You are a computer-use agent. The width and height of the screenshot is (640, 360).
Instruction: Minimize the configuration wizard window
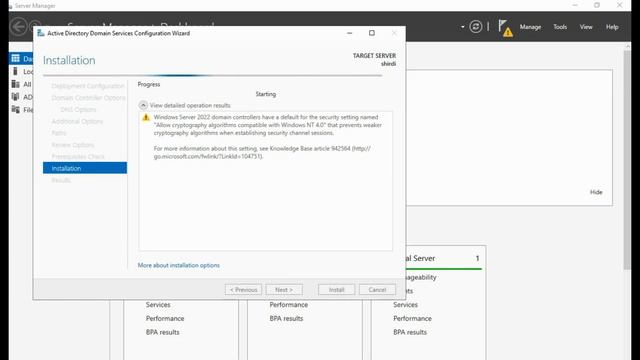[x=349, y=33]
